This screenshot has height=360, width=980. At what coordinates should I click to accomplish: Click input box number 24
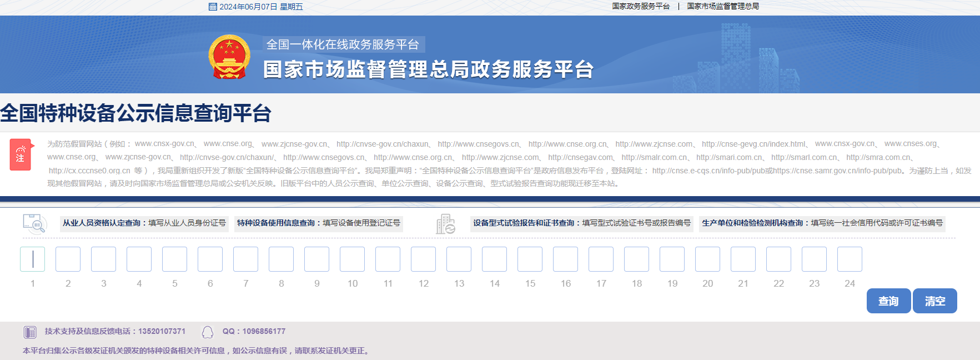[x=850, y=259]
